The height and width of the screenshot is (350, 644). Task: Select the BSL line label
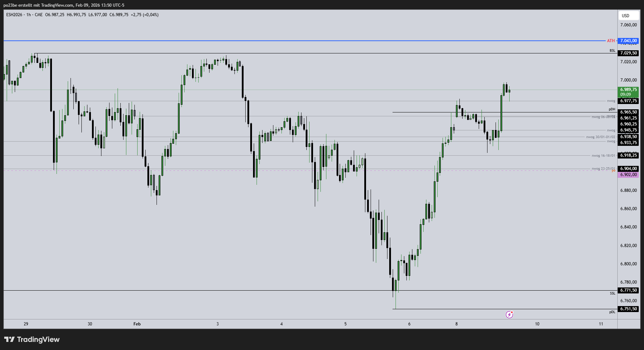pos(612,51)
